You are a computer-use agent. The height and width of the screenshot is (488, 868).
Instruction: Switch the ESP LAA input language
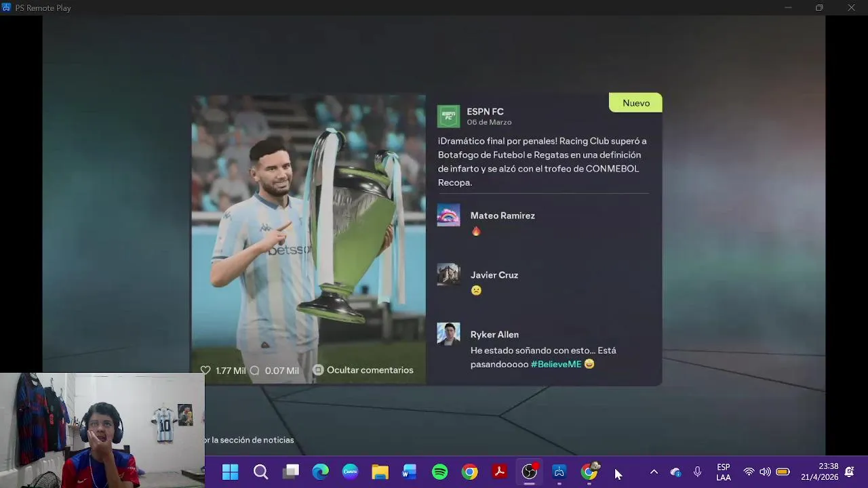tap(724, 472)
